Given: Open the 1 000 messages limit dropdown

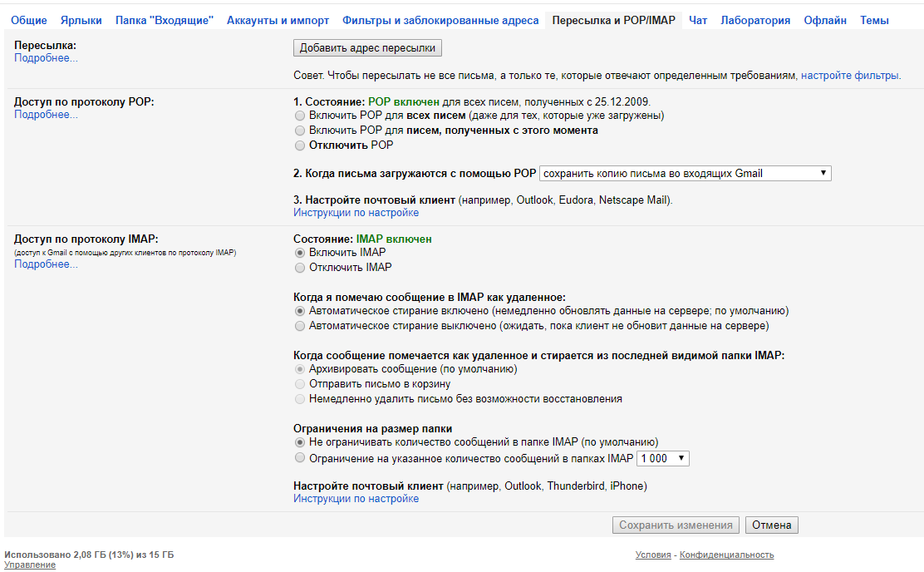Looking at the screenshot, I should (662, 459).
